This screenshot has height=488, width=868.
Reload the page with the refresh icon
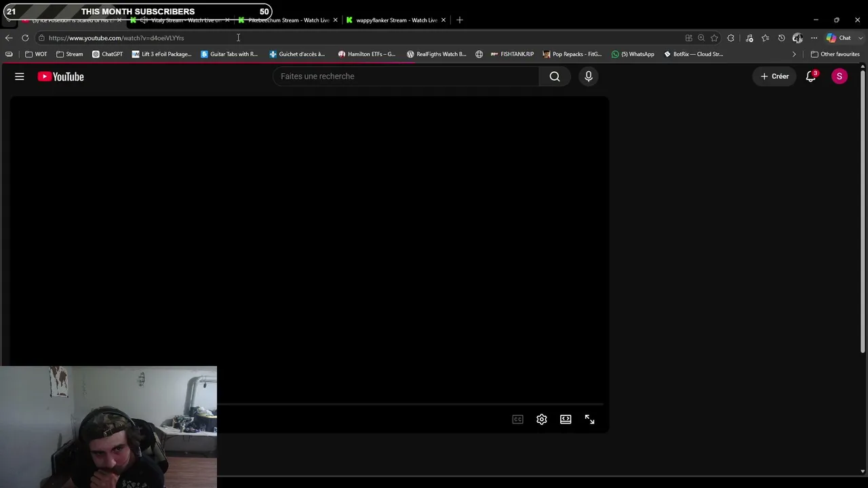click(x=25, y=38)
